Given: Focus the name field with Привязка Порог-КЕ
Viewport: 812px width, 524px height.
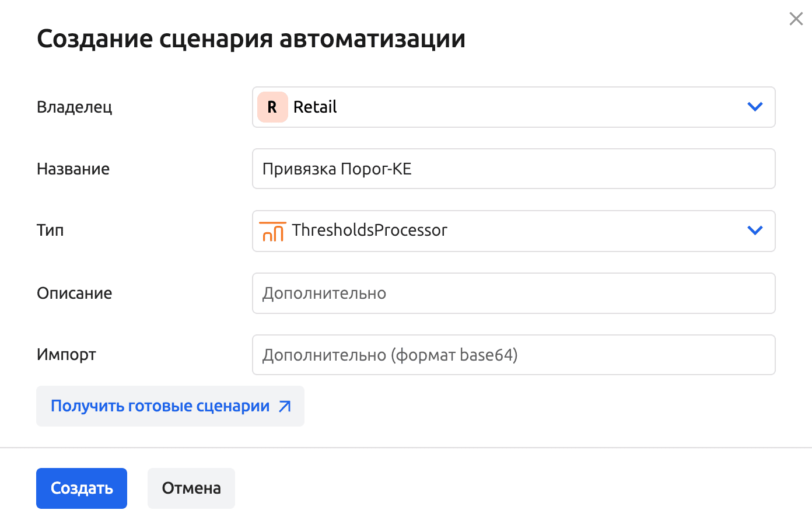Looking at the screenshot, I should 513,169.
